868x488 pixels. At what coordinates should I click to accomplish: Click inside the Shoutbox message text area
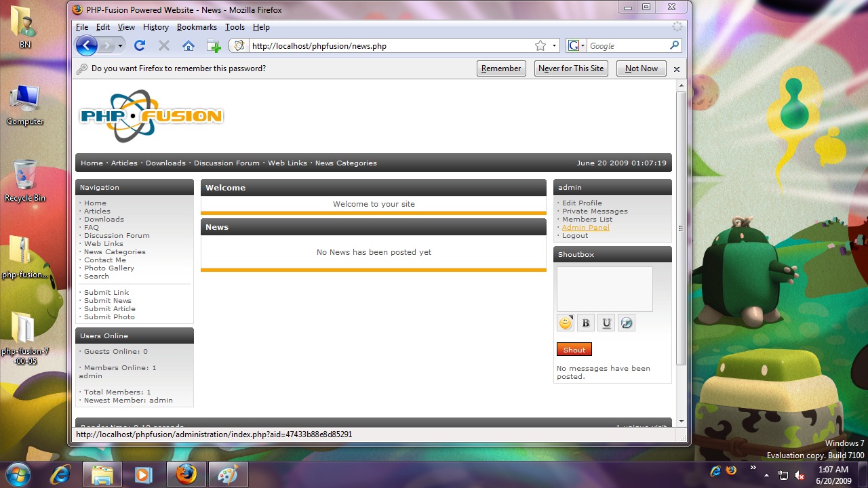point(604,289)
